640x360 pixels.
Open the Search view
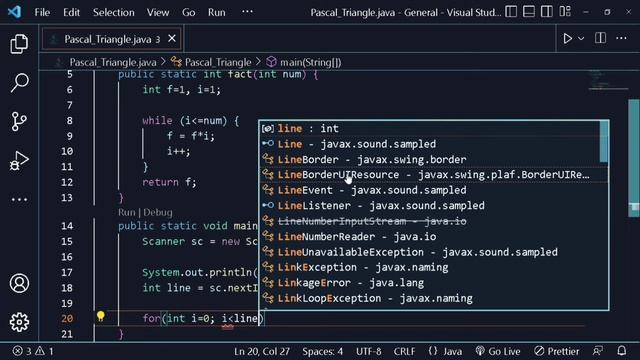tap(19, 82)
